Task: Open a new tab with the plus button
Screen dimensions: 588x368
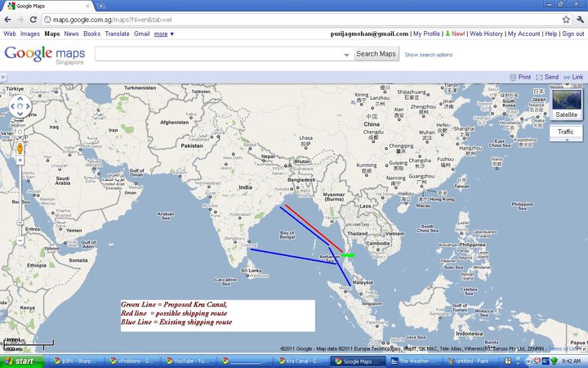Action: [100, 6]
